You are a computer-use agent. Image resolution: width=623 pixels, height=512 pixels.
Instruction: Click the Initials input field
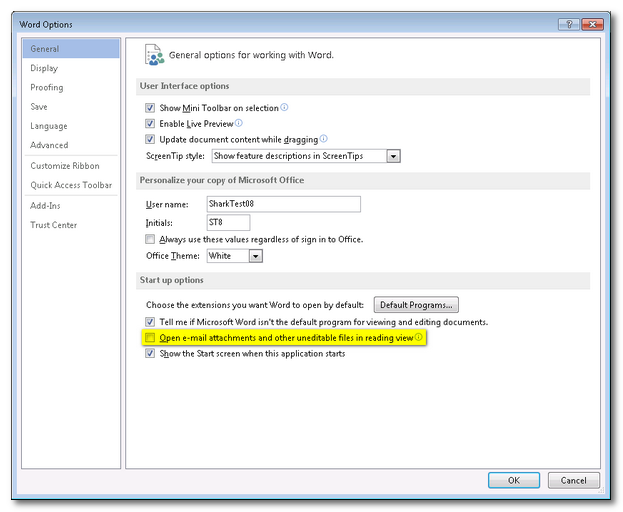tap(228, 222)
